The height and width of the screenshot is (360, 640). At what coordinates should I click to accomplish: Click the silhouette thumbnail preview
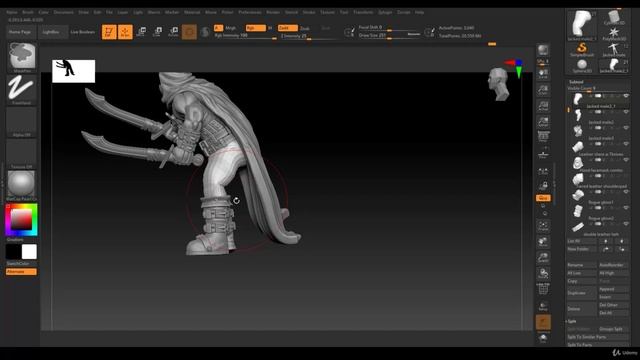(x=73, y=71)
